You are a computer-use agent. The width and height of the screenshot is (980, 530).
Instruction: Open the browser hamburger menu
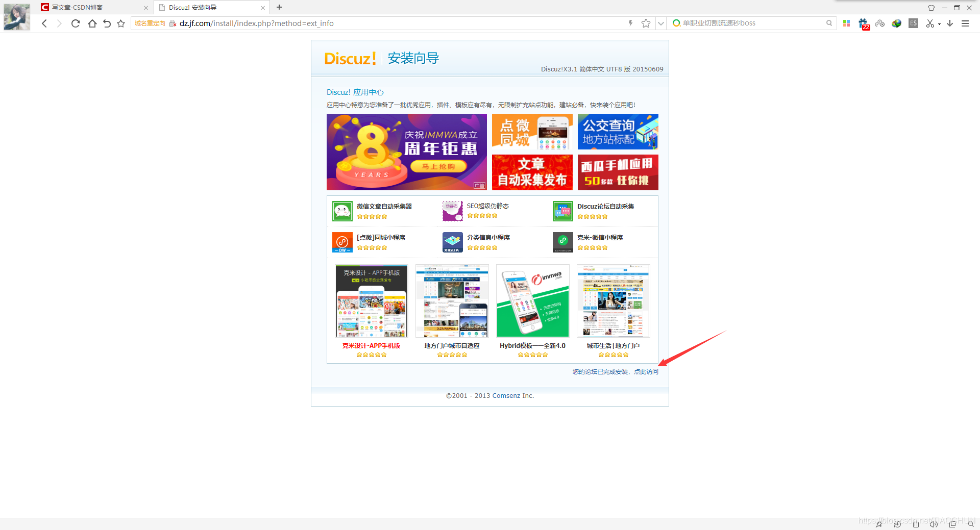point(965,23)
